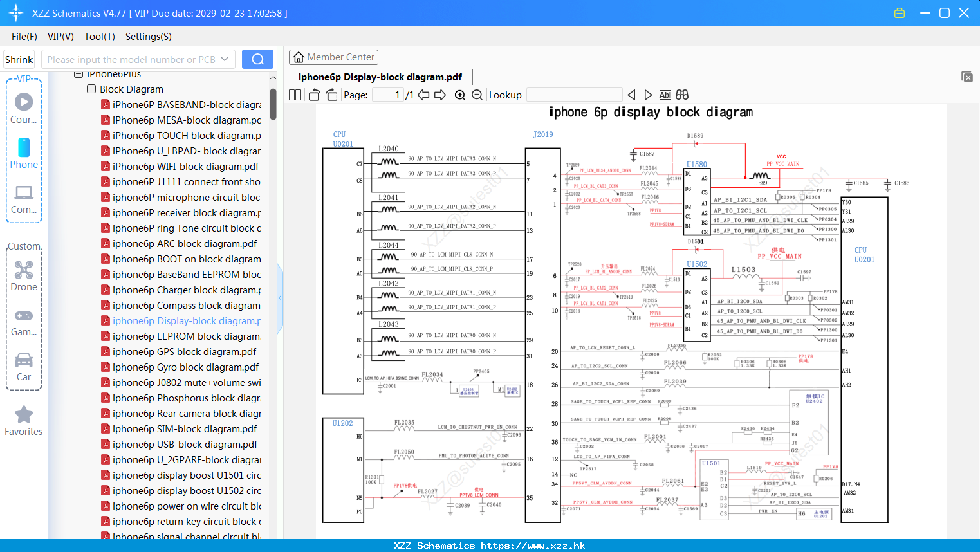Click the toolbox icon in title bar

coord(900,13)
